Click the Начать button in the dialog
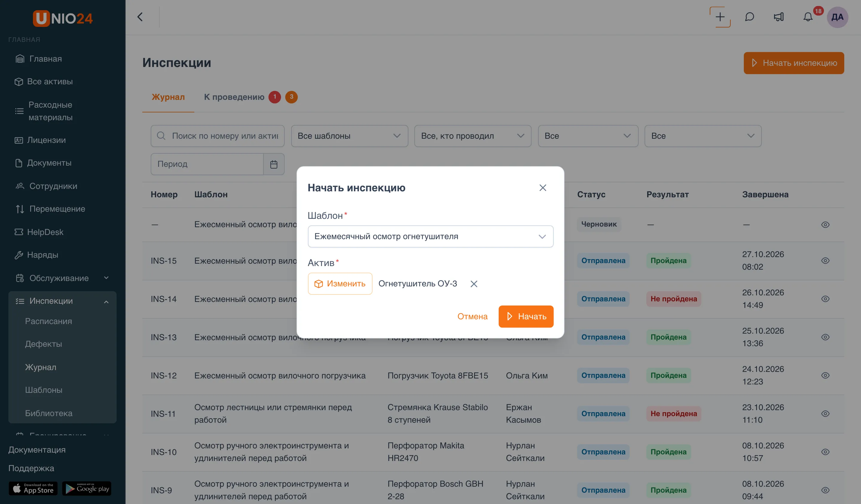The height and width of the screenshot is (504, 861). [526, 316]
